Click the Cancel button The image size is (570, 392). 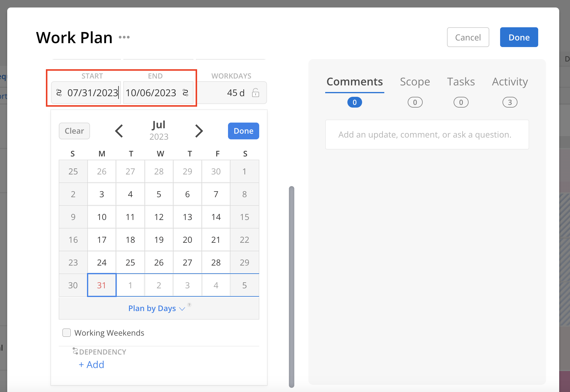pos(468,37)
